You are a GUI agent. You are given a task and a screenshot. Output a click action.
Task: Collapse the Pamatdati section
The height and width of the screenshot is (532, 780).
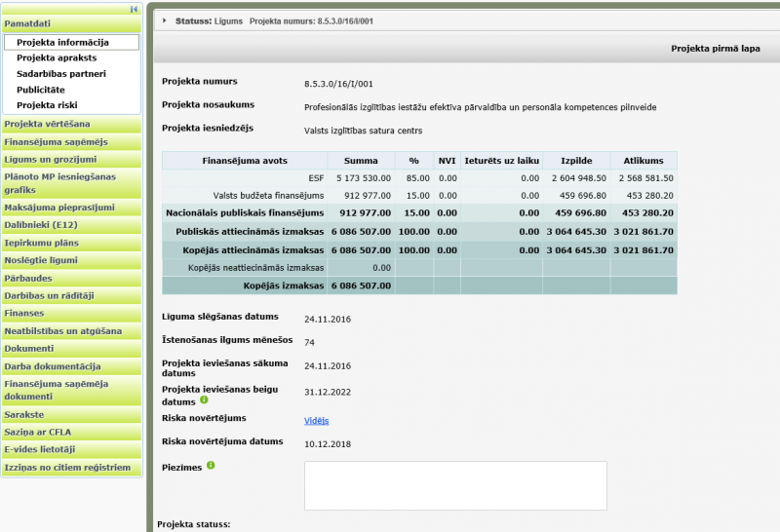[x=27, y=22]
